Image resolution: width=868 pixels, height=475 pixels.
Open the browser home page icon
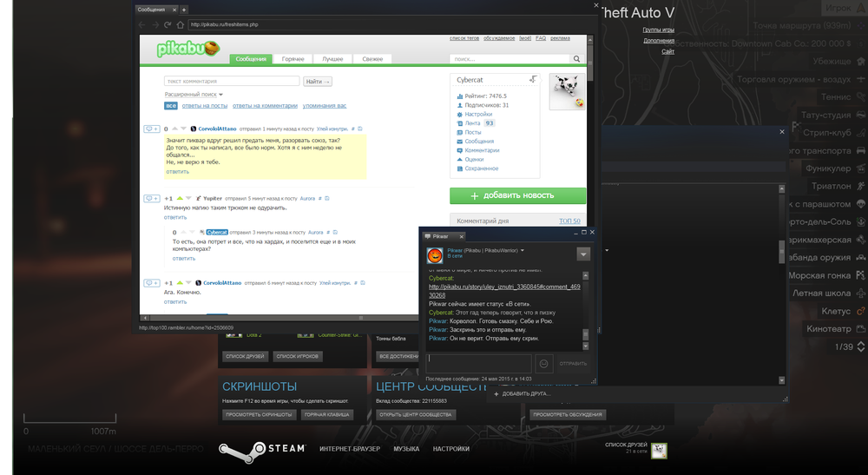coord(180,24)
